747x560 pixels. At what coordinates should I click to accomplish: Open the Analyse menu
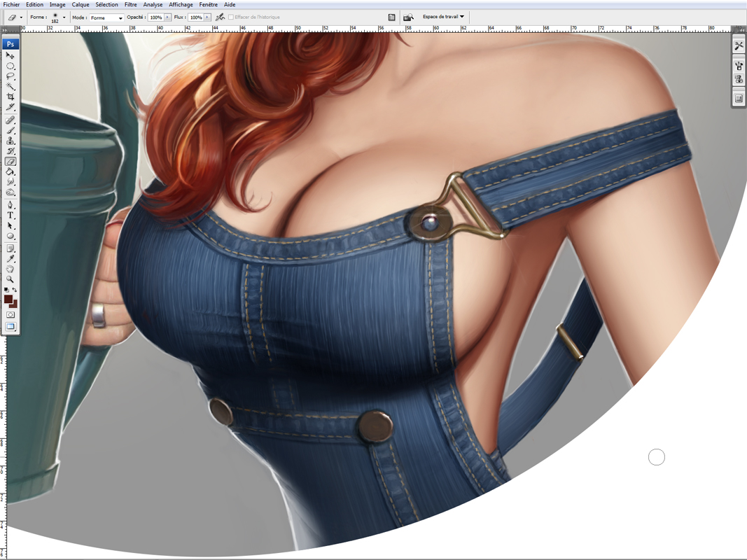pyautogui.click(x=153, y=4)
